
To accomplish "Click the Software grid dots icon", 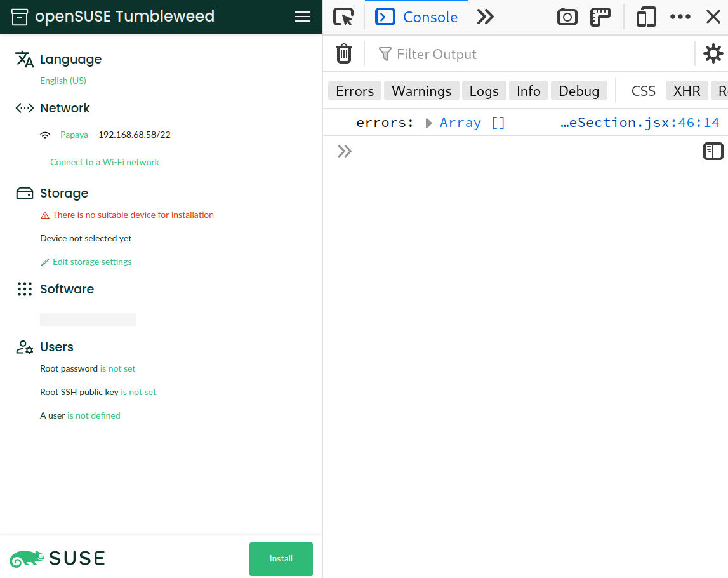I will (x=25, y=289).
